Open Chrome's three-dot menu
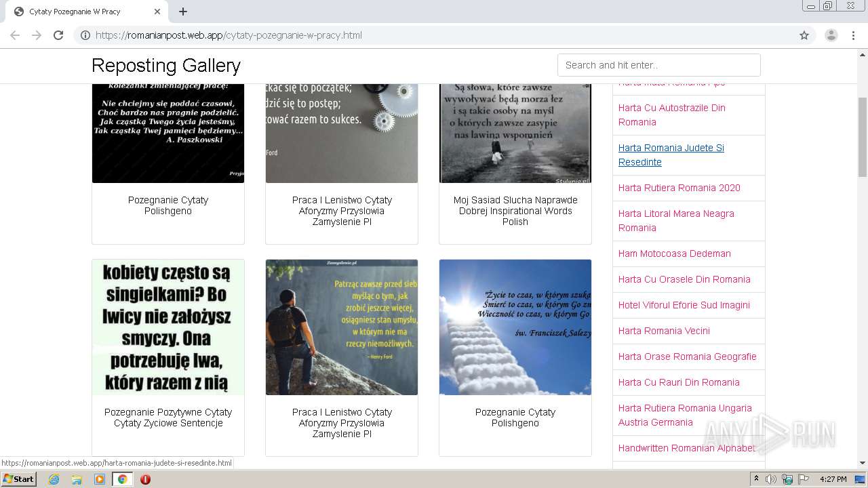This screenshot has height=488, width=868. 853,35
